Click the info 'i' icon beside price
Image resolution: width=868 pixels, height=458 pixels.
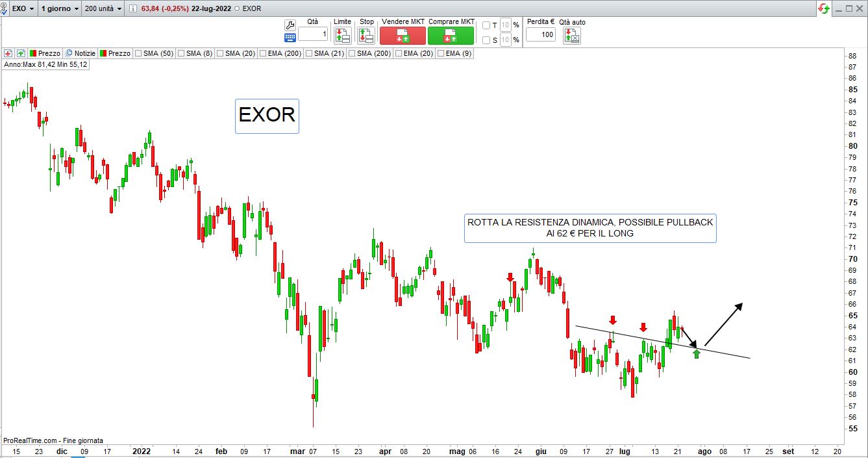point(133,9)
